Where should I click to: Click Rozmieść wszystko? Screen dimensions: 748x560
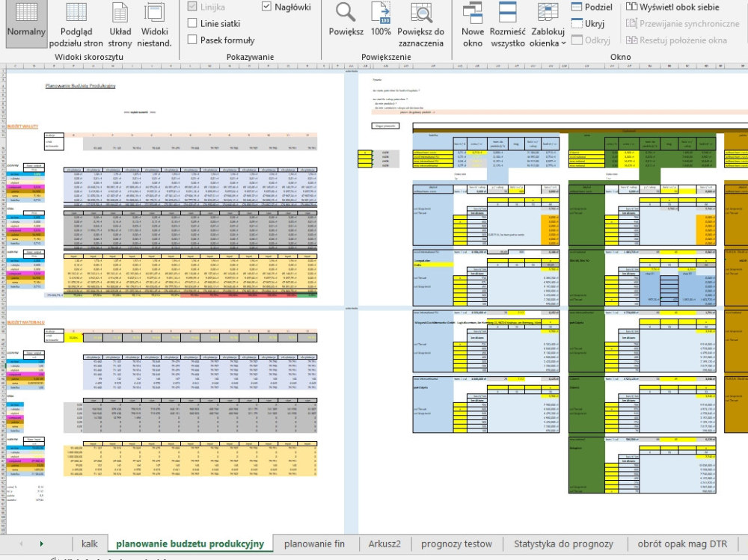pos(508,23)
